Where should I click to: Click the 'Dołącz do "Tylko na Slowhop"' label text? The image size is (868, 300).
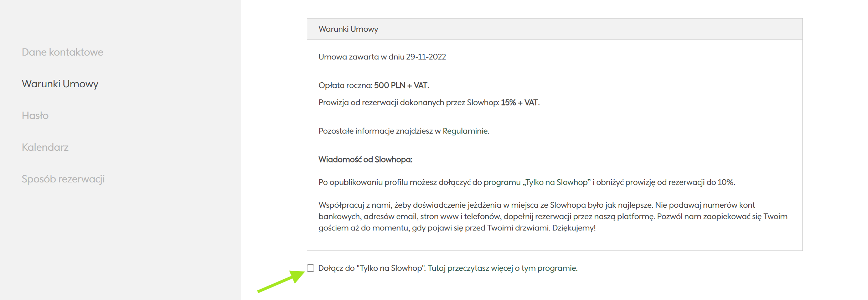point(372,268)
